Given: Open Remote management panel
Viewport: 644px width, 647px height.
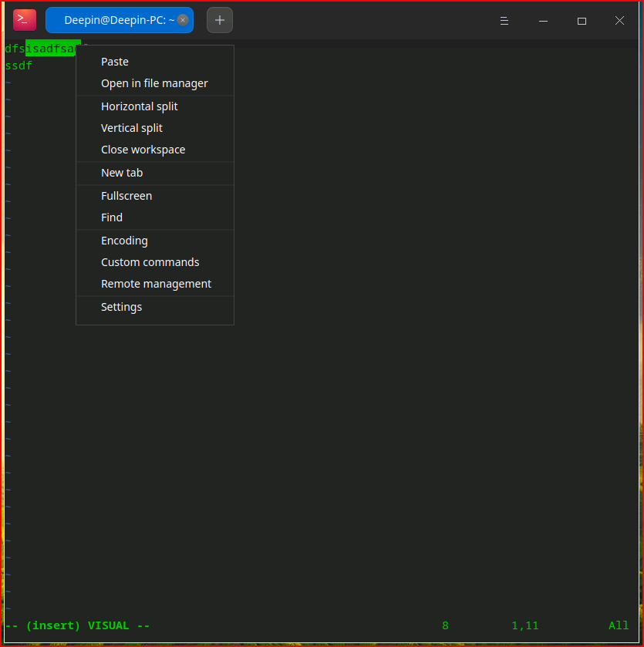Looking at the screenshot, I should pos(155,284).
